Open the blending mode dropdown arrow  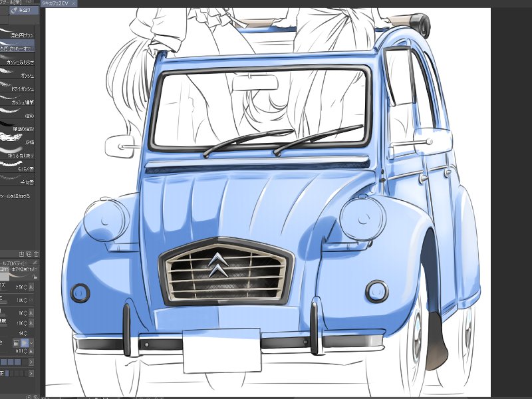click(x=31, y=343)
